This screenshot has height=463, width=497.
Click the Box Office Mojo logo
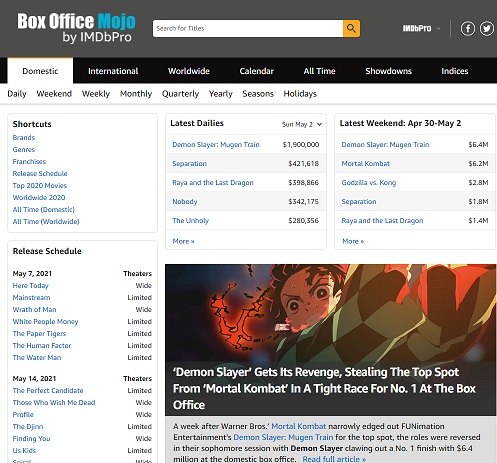click(x=76, y=28)
